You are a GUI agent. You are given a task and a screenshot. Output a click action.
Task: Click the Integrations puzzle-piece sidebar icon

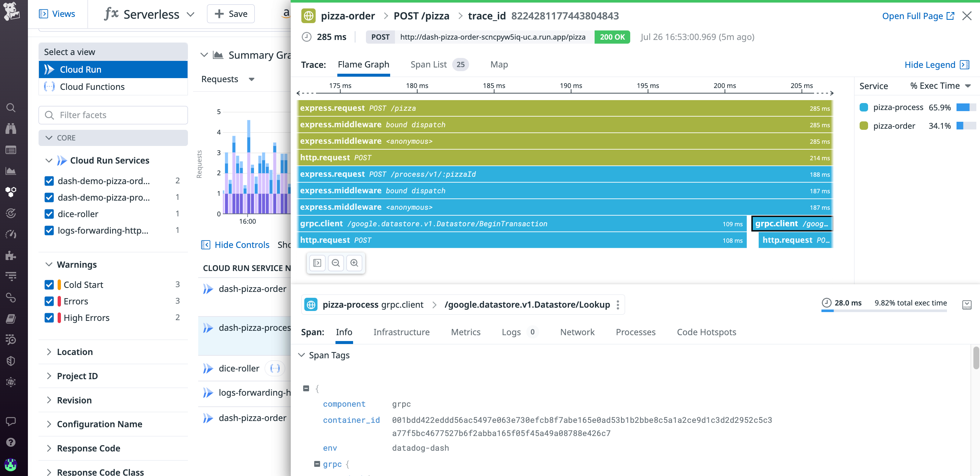(11, 256)
